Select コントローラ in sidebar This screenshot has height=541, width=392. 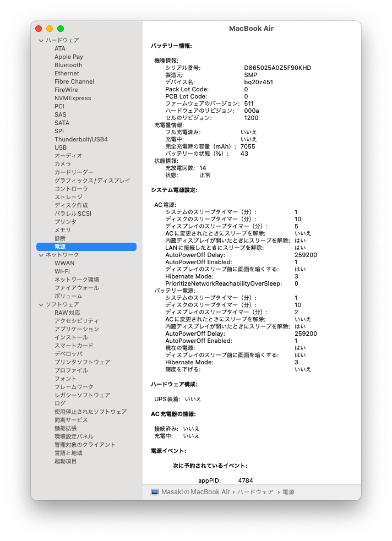coord(71,189)
